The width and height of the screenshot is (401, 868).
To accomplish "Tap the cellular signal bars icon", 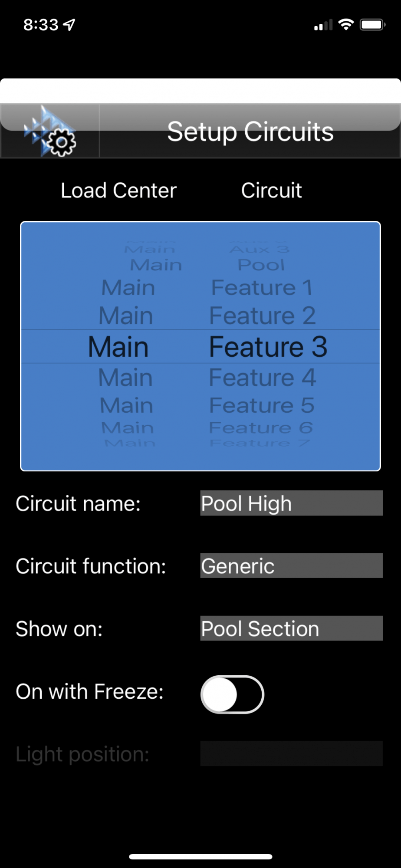I will pyautogui.click(x=323, y=25).
